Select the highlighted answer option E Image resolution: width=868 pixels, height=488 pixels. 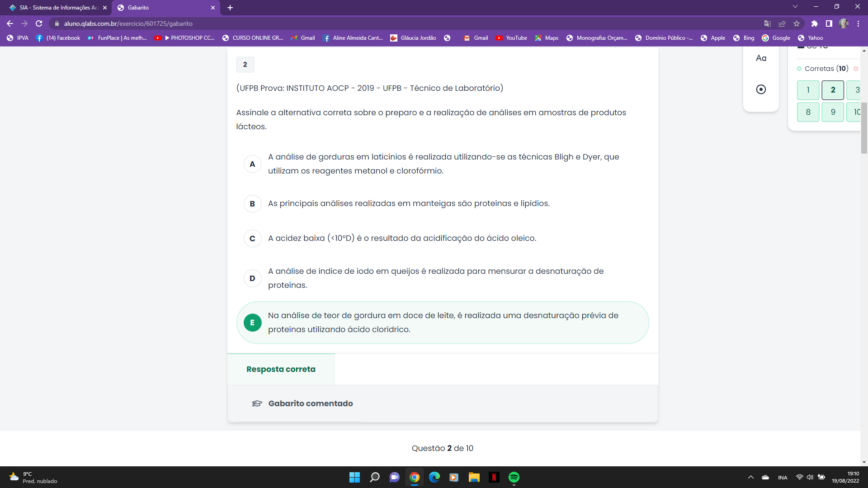(252, 323)
